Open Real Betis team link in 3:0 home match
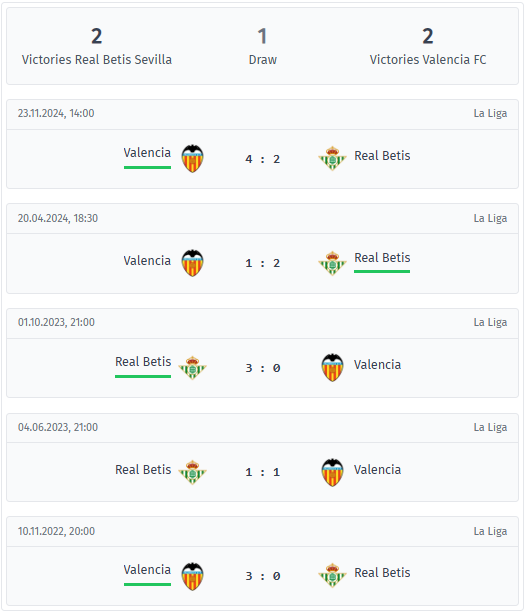 pos(143,362)
